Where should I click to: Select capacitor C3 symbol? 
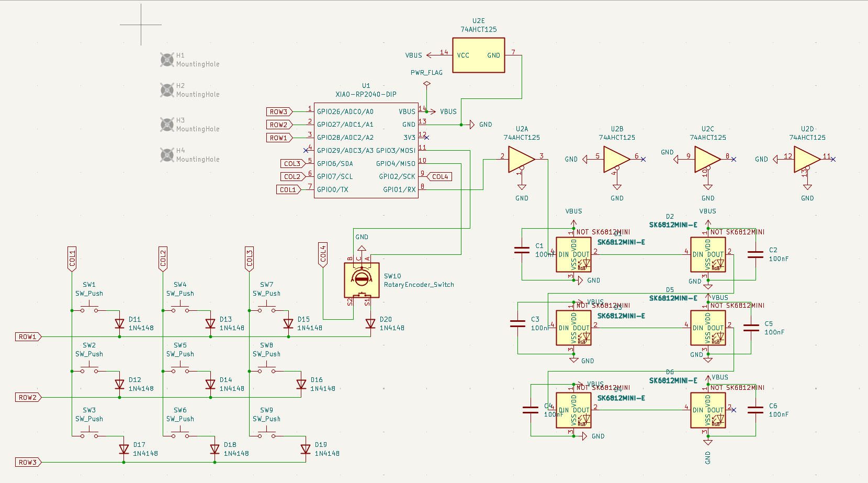coord(517,323)
